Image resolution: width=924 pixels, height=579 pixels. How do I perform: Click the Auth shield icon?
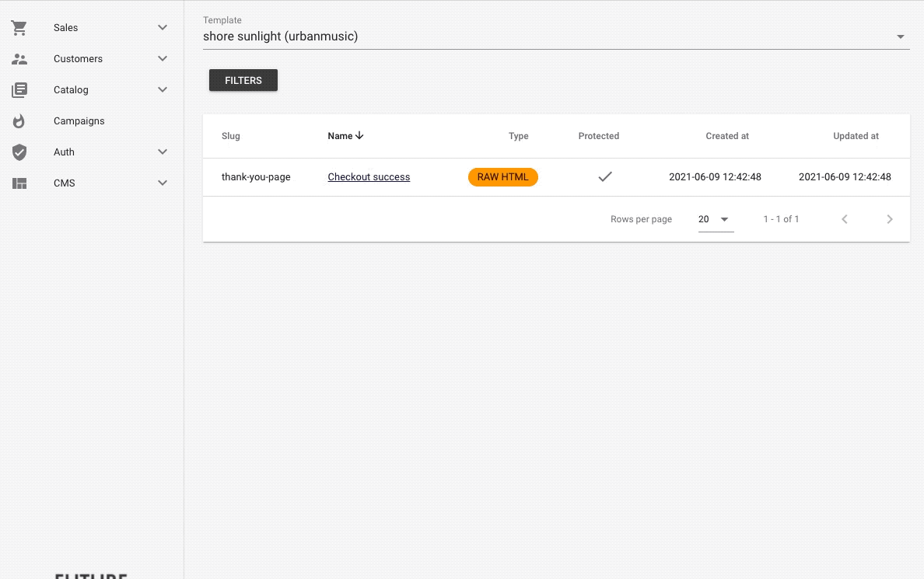pyautogui.click(x=19, y=152)
